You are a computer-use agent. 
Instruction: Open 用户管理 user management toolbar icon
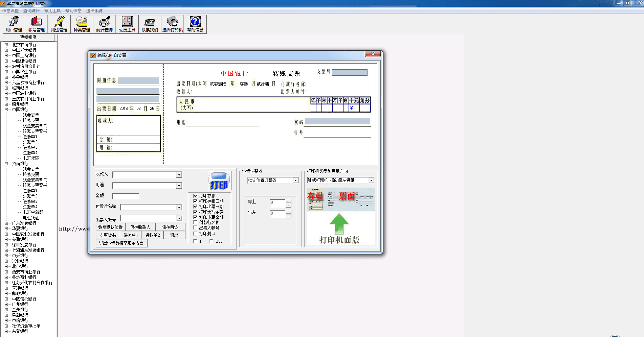tap(14, 24)
